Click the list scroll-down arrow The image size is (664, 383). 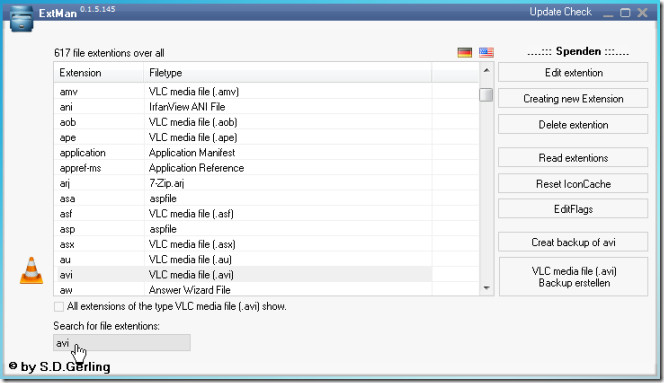(487, 288)
